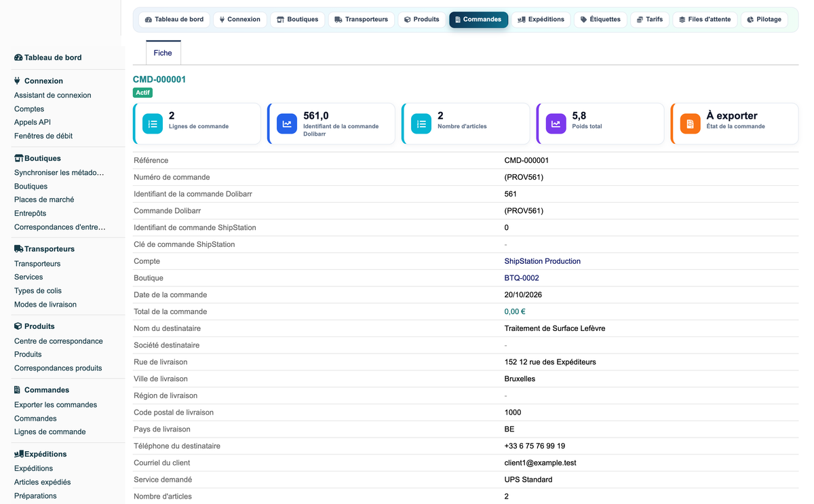Open Articles expédiés sidebar link
The width and height of the screenshot is (814, 504).
(x=42, y=482)
